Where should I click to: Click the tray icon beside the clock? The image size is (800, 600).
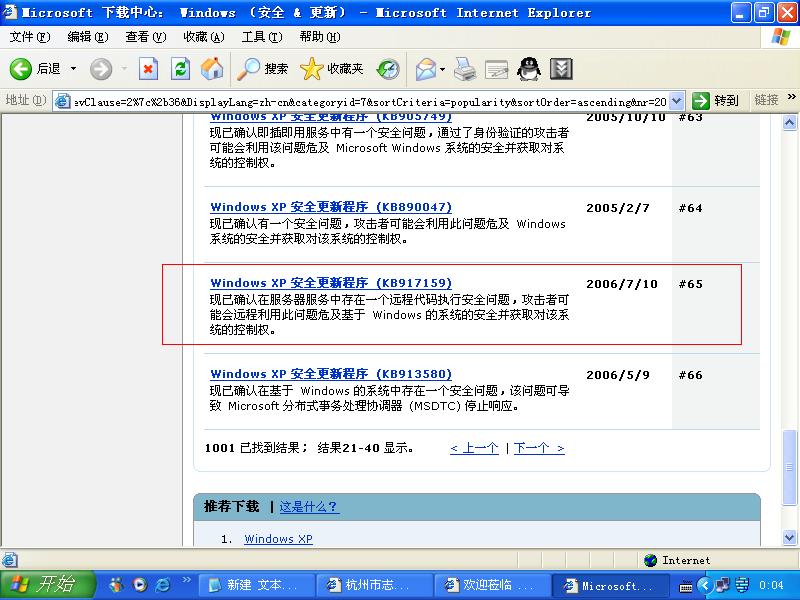(742, 585)
